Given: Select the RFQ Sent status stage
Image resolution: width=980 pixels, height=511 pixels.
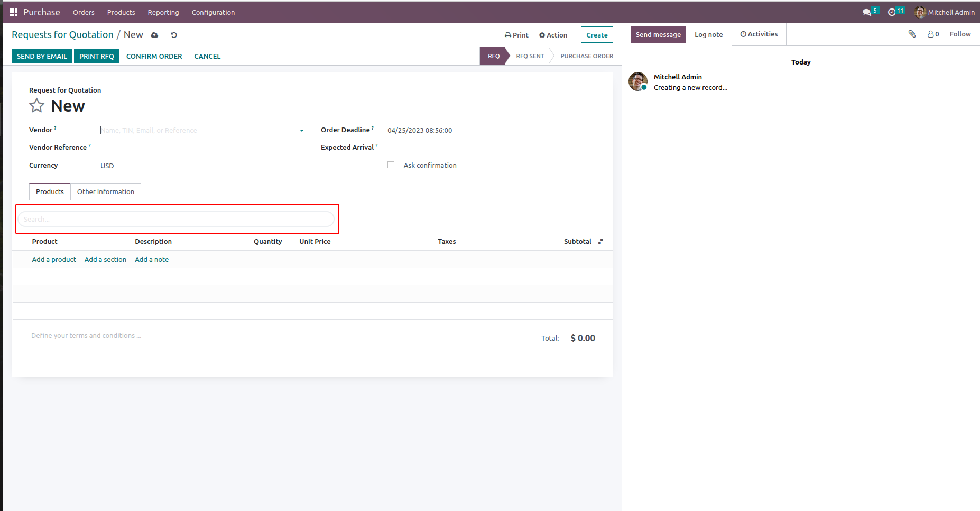Looking at the screenshot, I should coord(530,56).
